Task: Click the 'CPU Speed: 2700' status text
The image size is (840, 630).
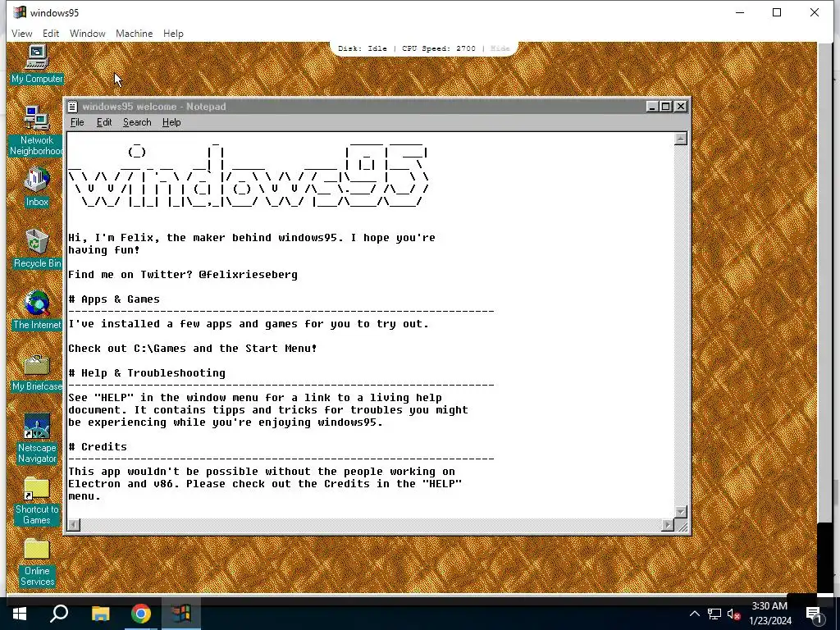Action: coord(439,48)
